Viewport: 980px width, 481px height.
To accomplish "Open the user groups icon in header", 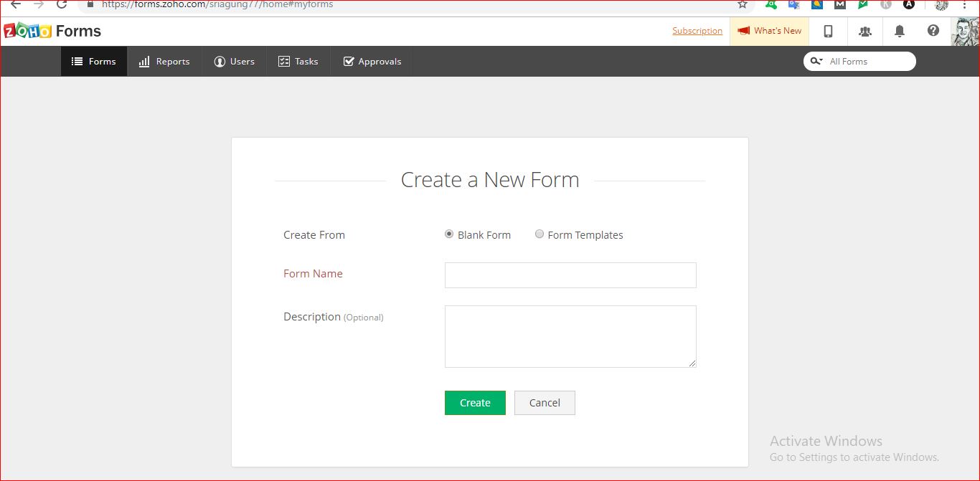I will coord(865,31).
